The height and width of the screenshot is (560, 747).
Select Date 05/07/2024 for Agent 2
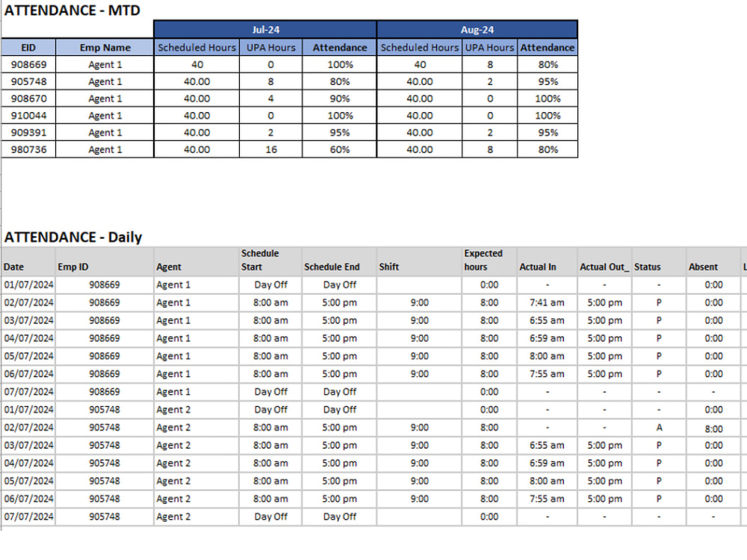coord(28,481)
